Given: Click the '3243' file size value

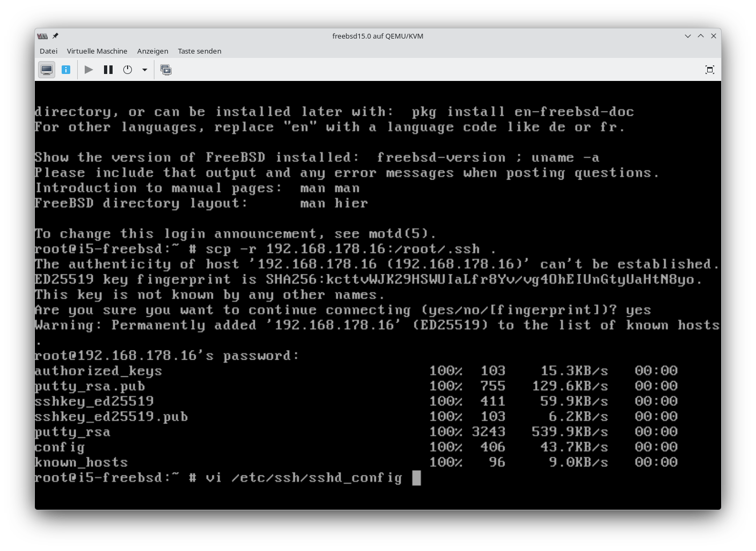Looking at the screenshot, I should 488,432.
